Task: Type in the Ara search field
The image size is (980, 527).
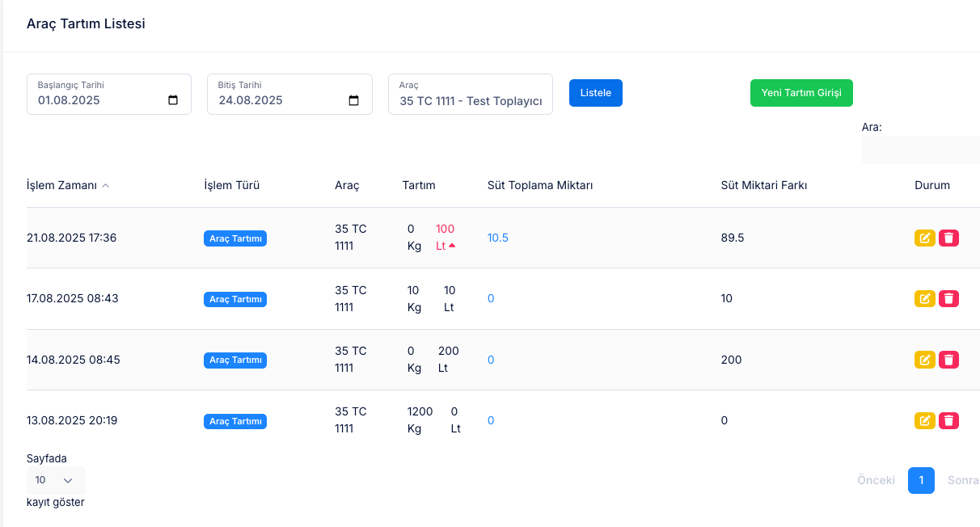Action: click(920, 150)
